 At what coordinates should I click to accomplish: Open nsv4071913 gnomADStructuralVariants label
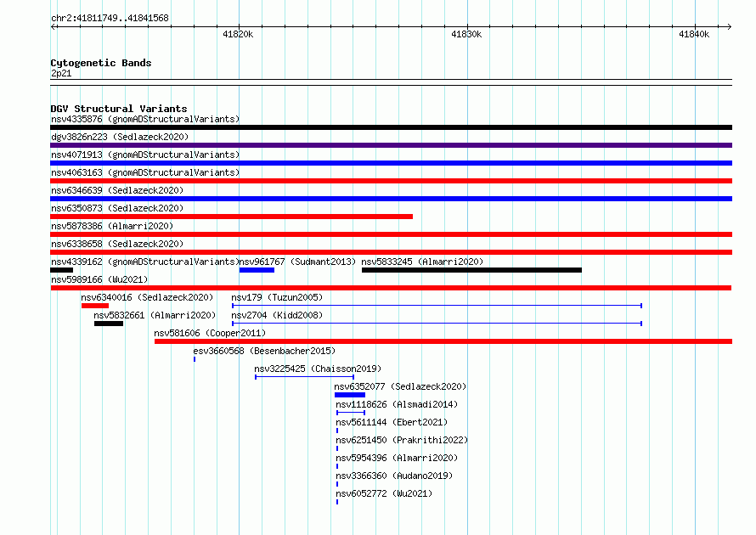coord(145,155)
